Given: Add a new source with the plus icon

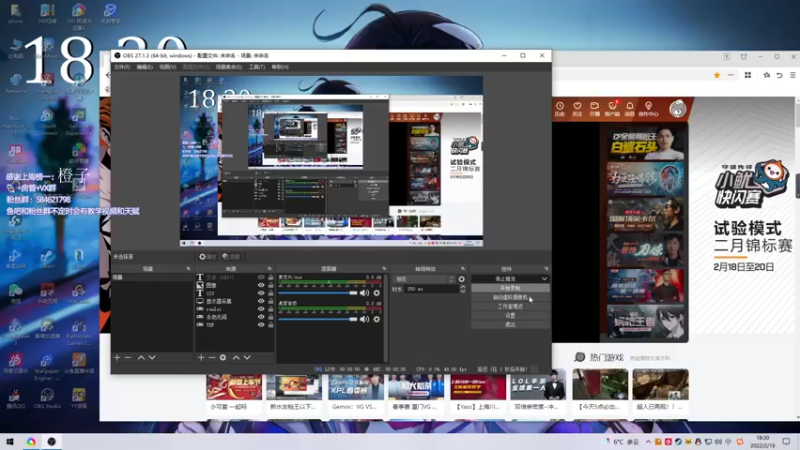Looking at the screenshot, I should pos(201,358).
